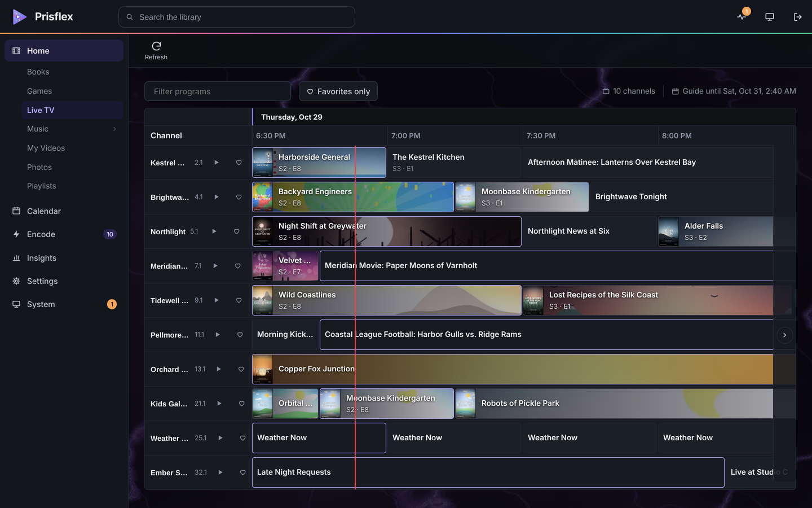Screen dimensions: 812x508
Task: Open Robots of Pickle Park program
Action: 614,404
